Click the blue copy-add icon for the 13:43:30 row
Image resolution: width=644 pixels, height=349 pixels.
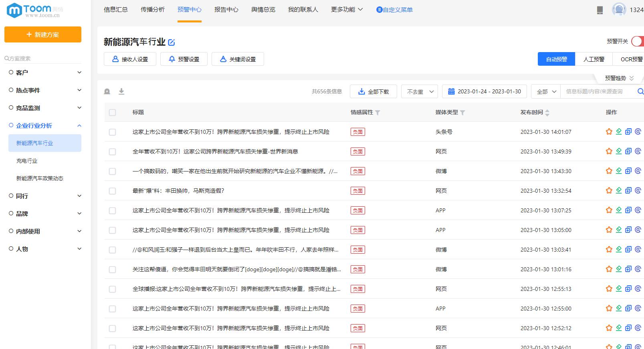(628, 171)
